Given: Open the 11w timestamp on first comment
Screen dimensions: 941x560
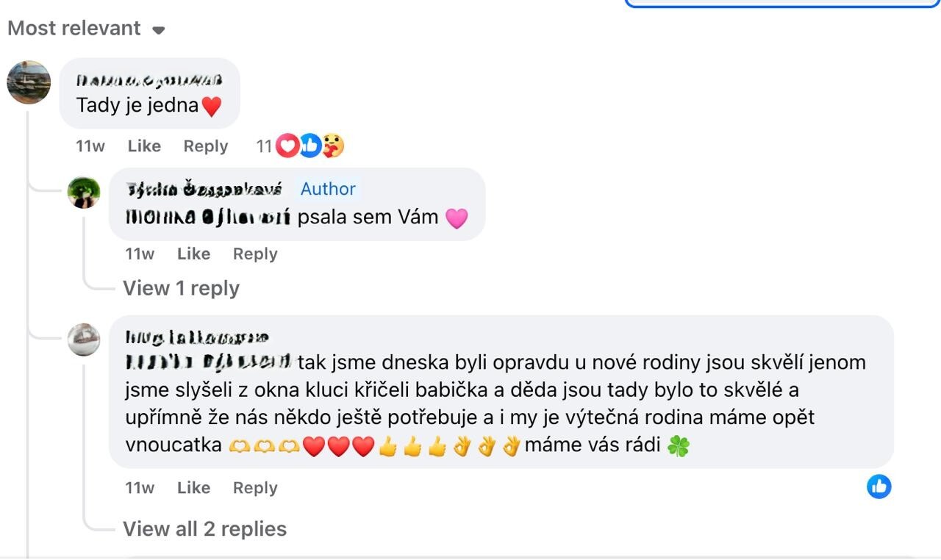Looking at the screenshot, I should click(90, 146).
